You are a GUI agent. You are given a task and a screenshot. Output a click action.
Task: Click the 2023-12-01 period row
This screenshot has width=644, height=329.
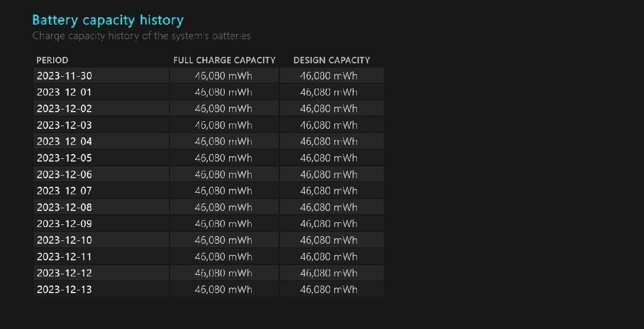(x=64, y=92)
